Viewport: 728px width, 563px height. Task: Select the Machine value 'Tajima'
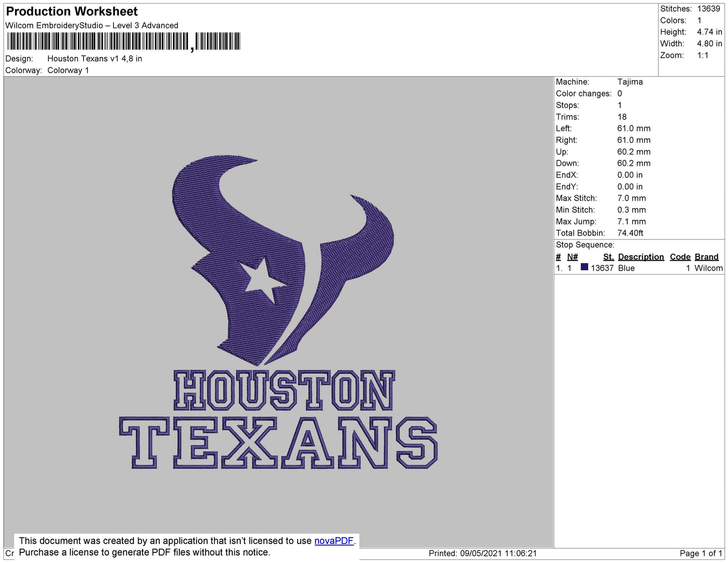630,82
